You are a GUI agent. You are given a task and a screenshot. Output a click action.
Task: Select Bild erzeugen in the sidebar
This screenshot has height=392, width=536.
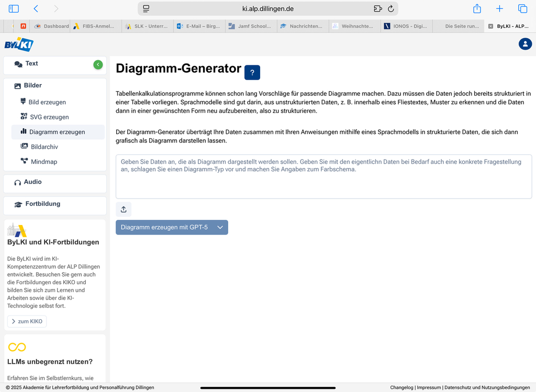click(x=47, y=102)
